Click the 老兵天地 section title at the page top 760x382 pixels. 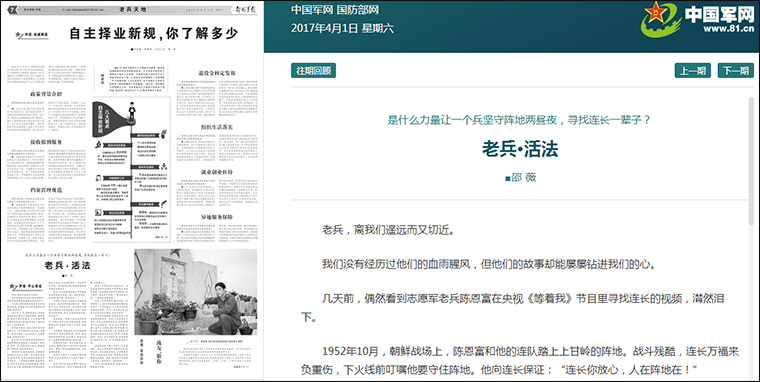point(133,10)
